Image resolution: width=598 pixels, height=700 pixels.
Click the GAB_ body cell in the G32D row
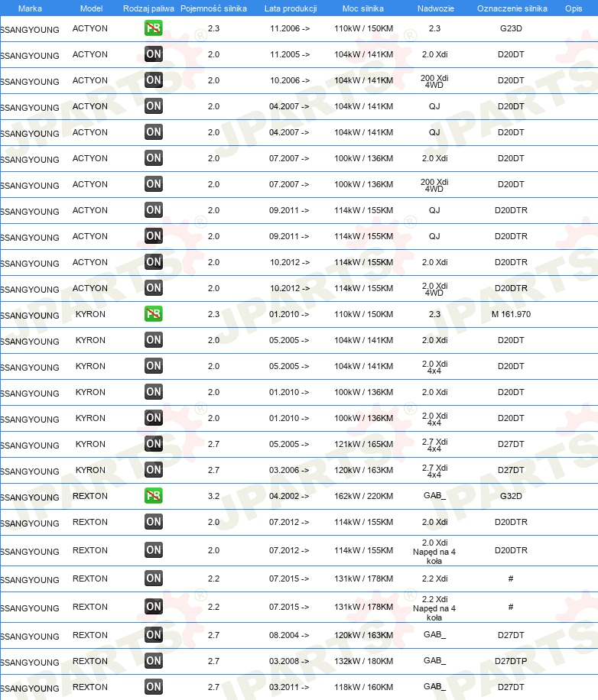[434, 495]
